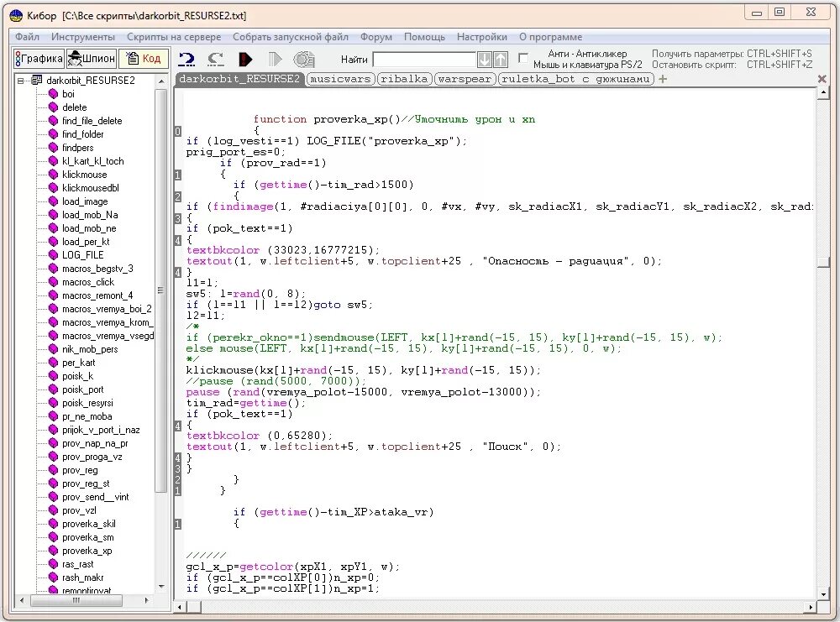
Task: Click fold marker 1 beside ataka_vr block
Action: tap(178, 524)
